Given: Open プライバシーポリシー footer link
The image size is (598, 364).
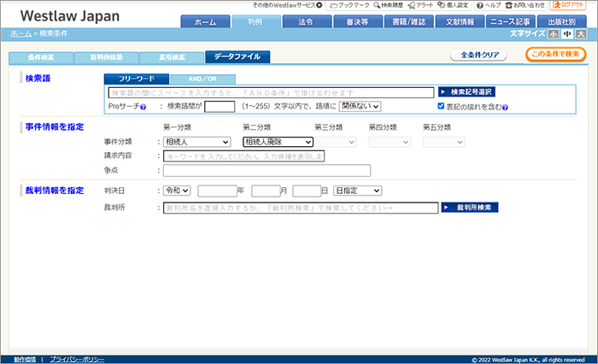Looking at the screenshot, I should 77,360.
